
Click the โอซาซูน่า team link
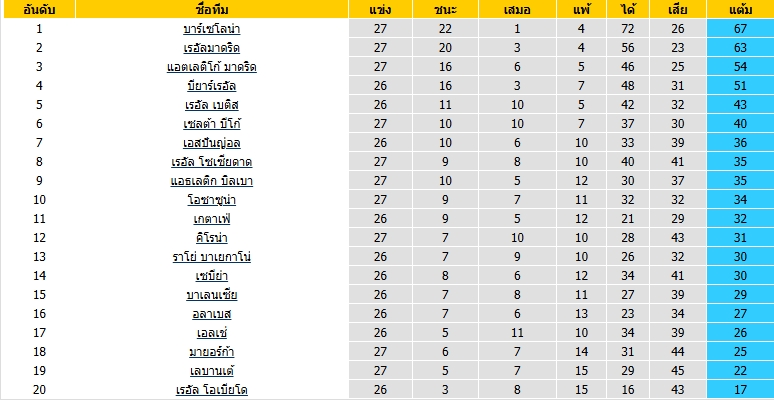211,200
